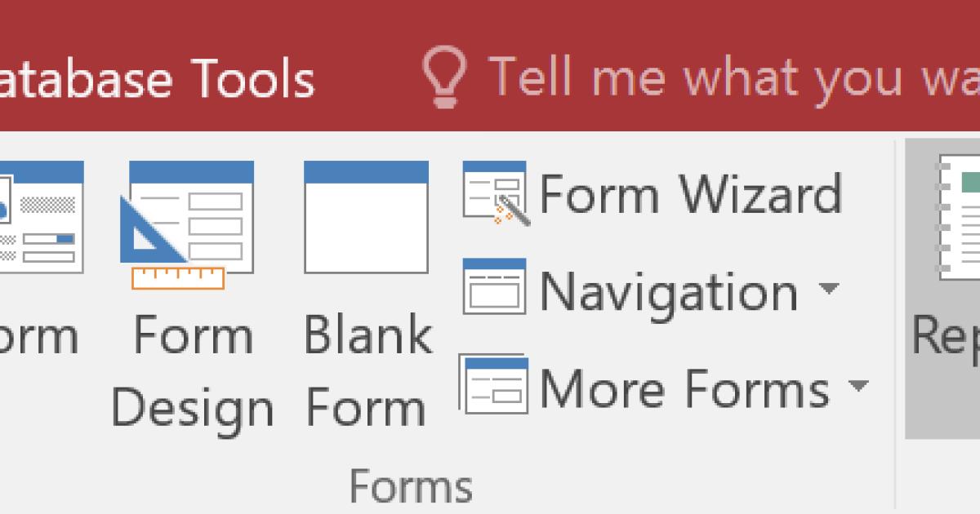Click the More Forms text label
This screenshot has width=980, height=514.
(684, 388)
